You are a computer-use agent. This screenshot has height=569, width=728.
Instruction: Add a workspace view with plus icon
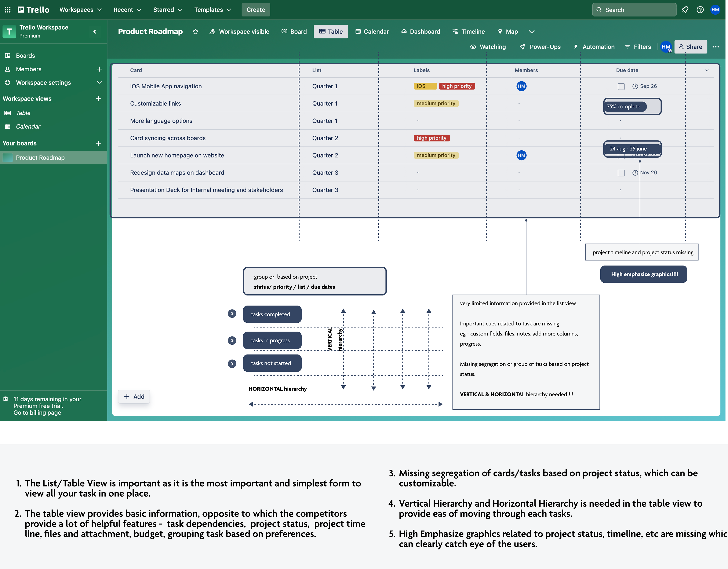(x=98, y=98)
